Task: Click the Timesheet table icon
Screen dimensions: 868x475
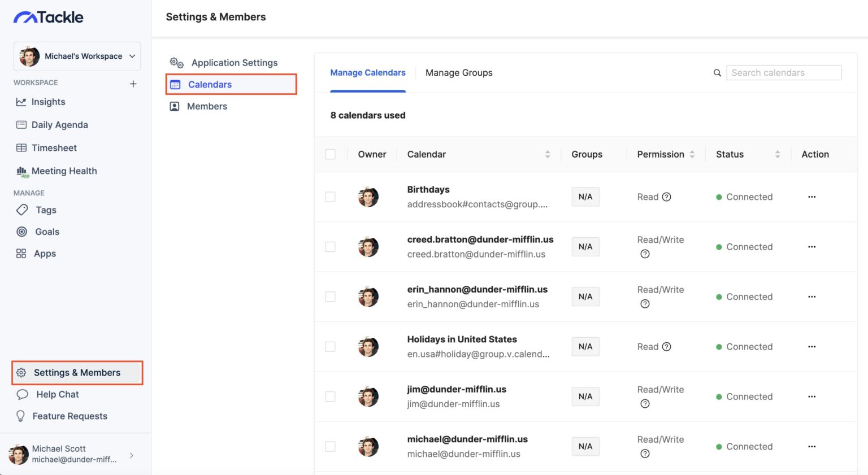Action: tap(21, 148)
